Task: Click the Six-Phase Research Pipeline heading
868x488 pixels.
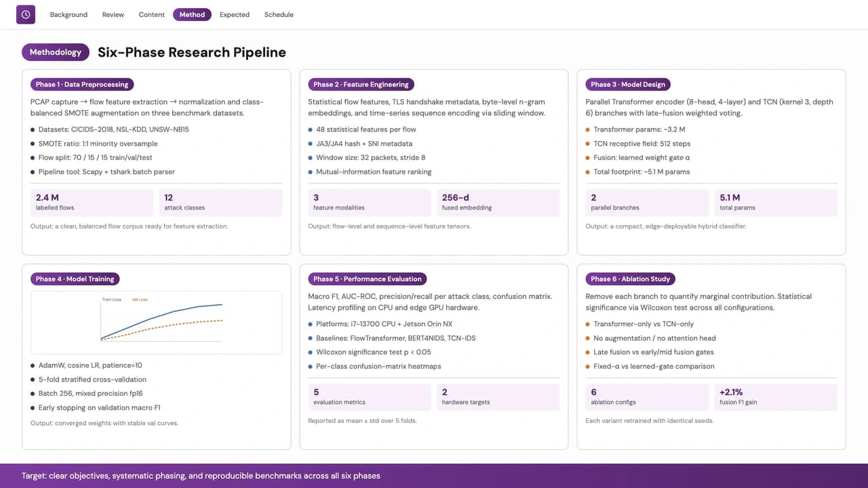Action: click(192, 52)
